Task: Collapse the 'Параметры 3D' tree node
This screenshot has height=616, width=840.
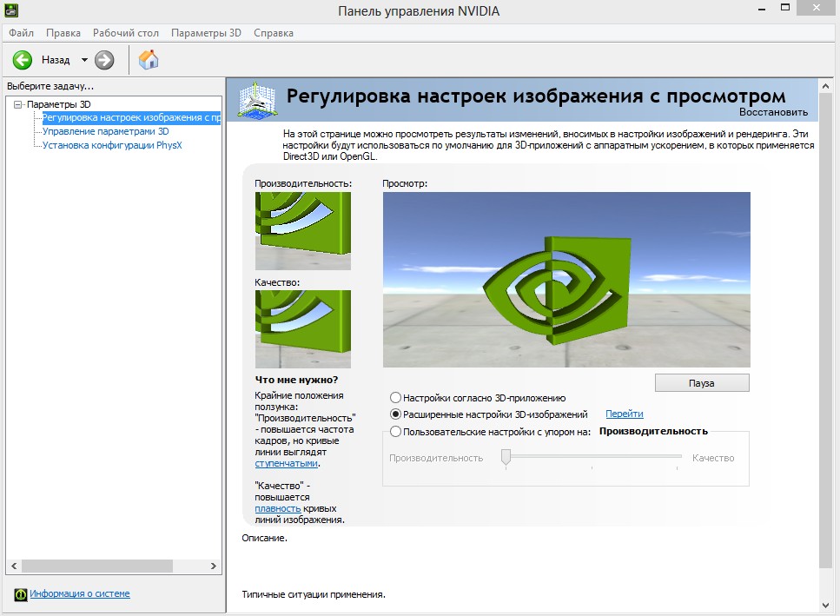Action: point(18,104)
